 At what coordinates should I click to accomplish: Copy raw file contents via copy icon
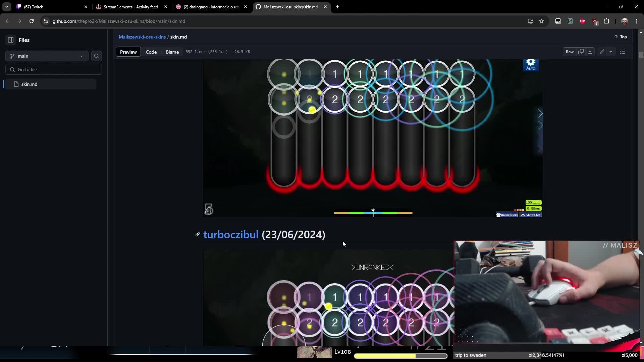pos(581,52)
